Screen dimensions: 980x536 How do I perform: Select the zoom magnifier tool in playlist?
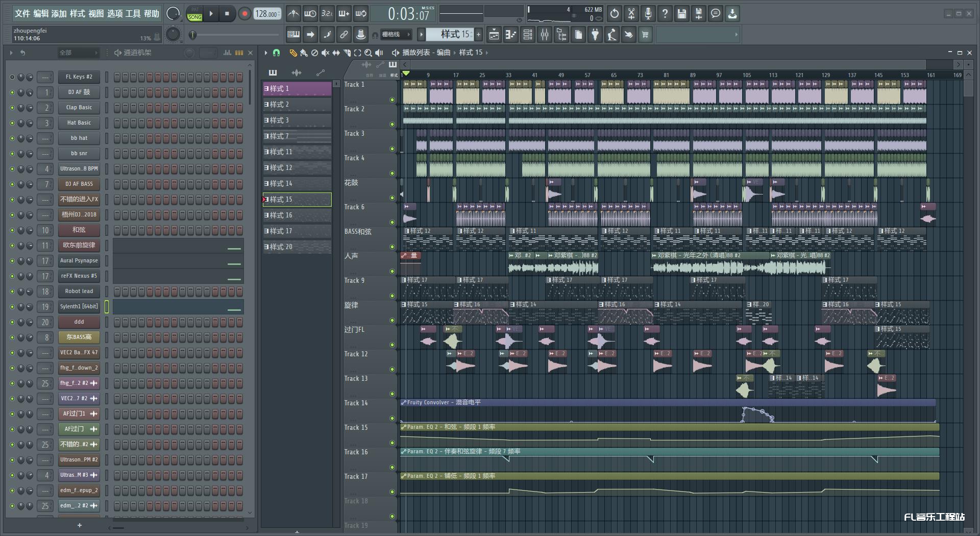[x=368, y=53]
